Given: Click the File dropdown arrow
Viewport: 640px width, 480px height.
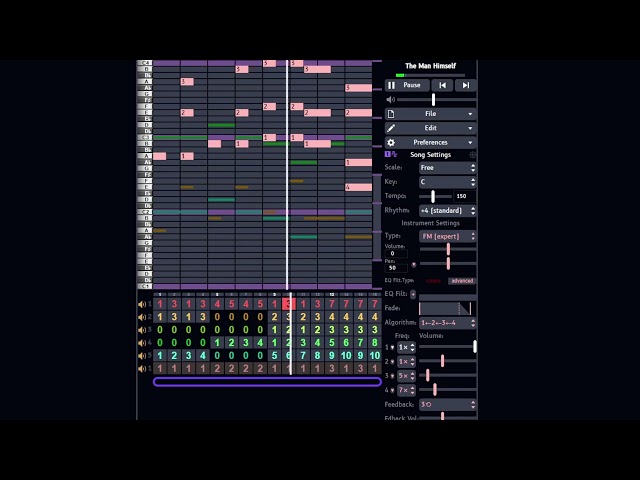Looking at the screenshot, I should pyautogui.click(x=470, y=114).
